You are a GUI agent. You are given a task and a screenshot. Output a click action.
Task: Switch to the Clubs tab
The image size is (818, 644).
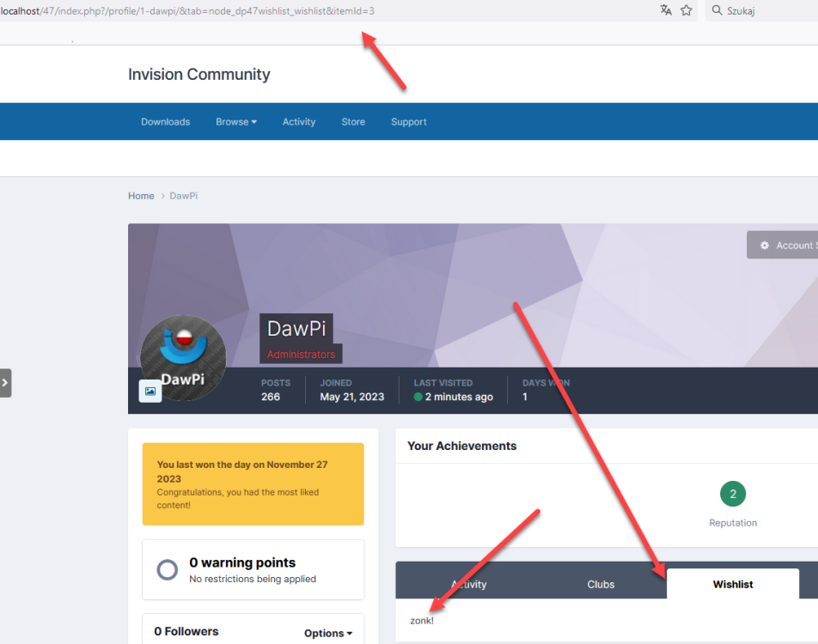[x=601, y=584]
